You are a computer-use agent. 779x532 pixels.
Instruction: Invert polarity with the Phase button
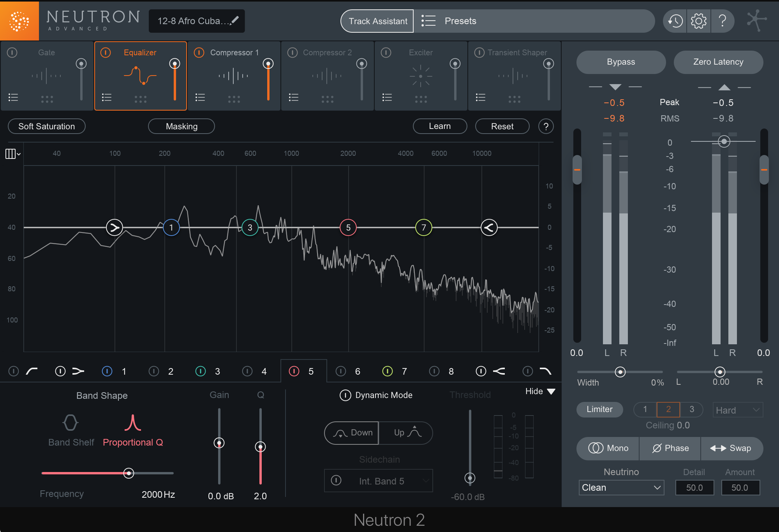(670, 448)
